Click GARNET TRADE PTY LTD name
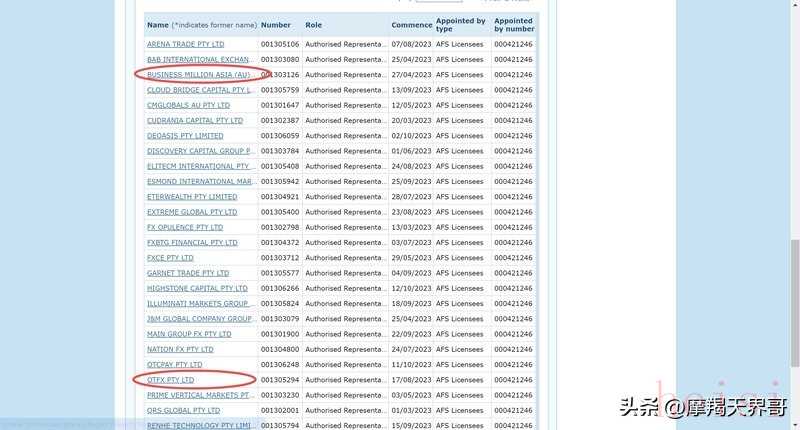Viewport: 800px width, 430px height. (188, 273)
